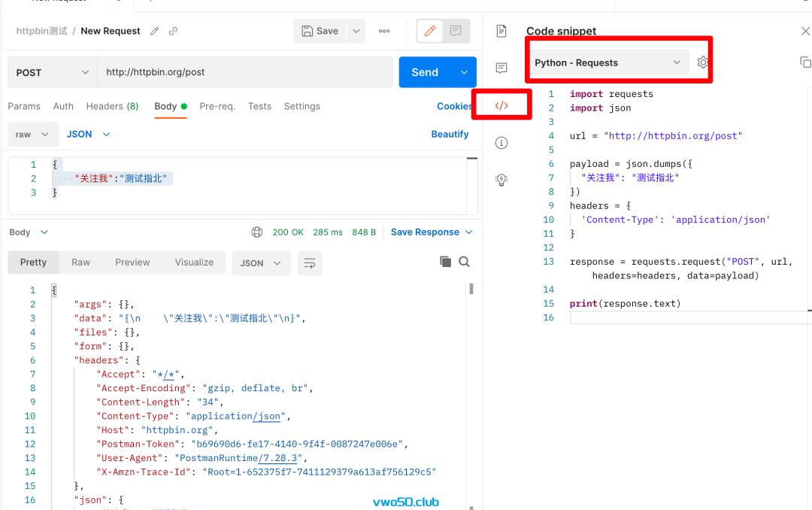Click the "Accept-Encoding" response header line
This screenshot has width=812, height=510.
(205, 388)
